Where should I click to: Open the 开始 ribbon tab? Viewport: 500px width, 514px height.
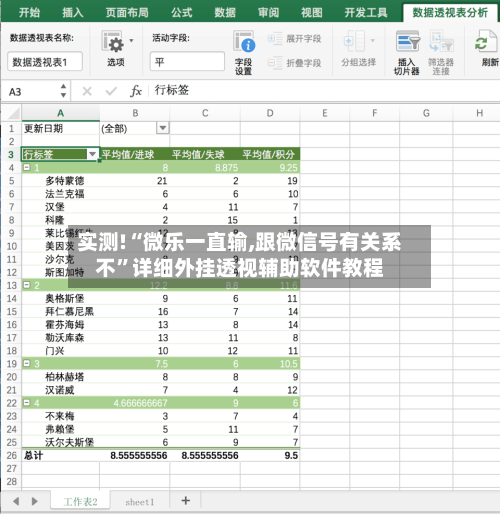pyautogui.click(x=29, y=13)
